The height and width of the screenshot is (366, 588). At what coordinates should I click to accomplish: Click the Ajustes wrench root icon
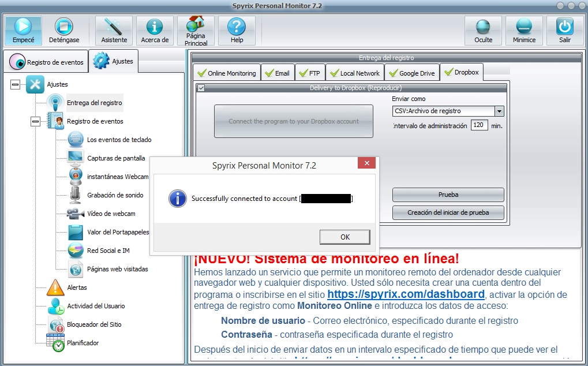[x=35, y=84]
